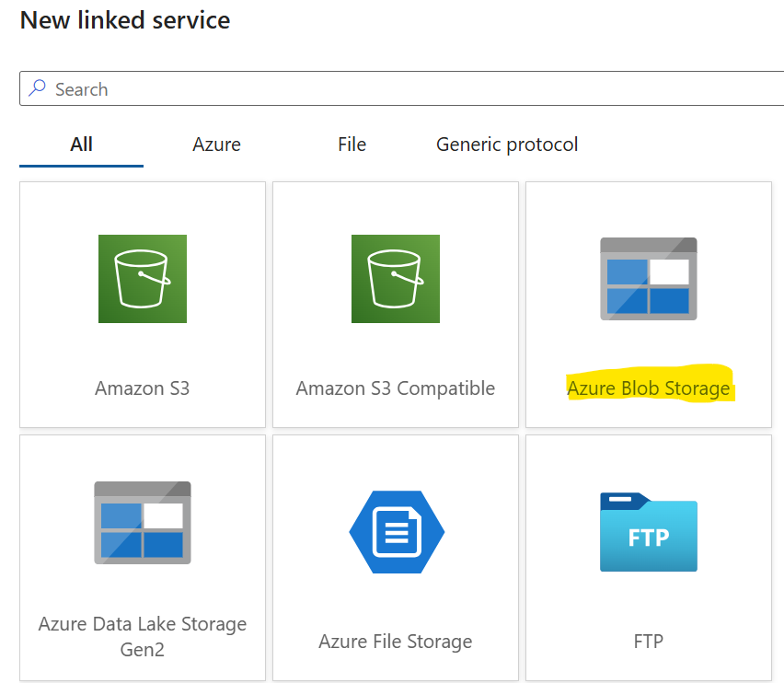Click the FTP folder icon

(x=649, y=532)
